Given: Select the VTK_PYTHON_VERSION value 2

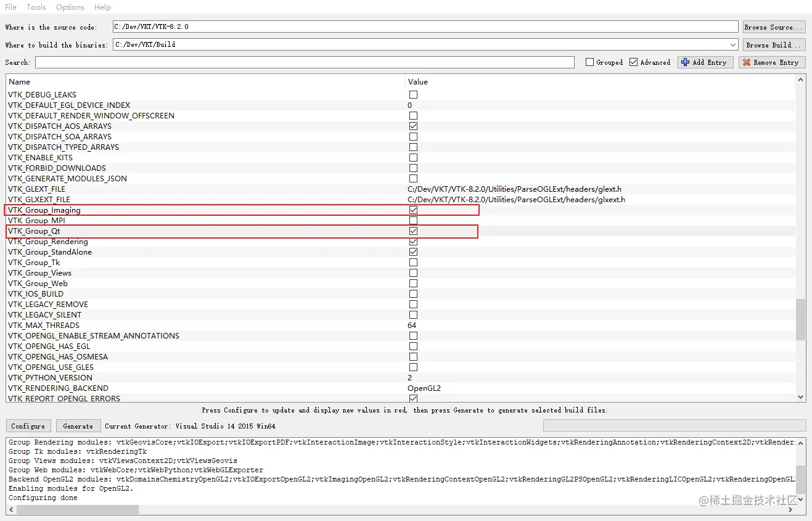Looking at the screenshot, I should click(410, 378).
